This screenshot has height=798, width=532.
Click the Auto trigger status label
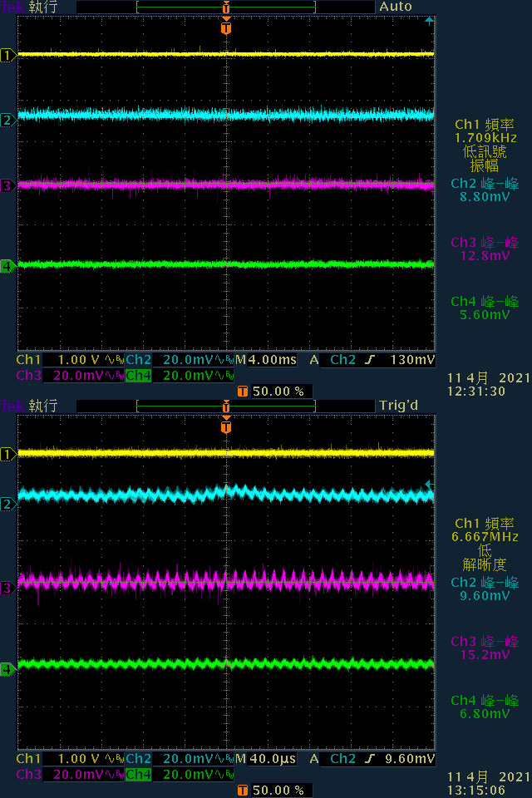click(x=396, y=7)
